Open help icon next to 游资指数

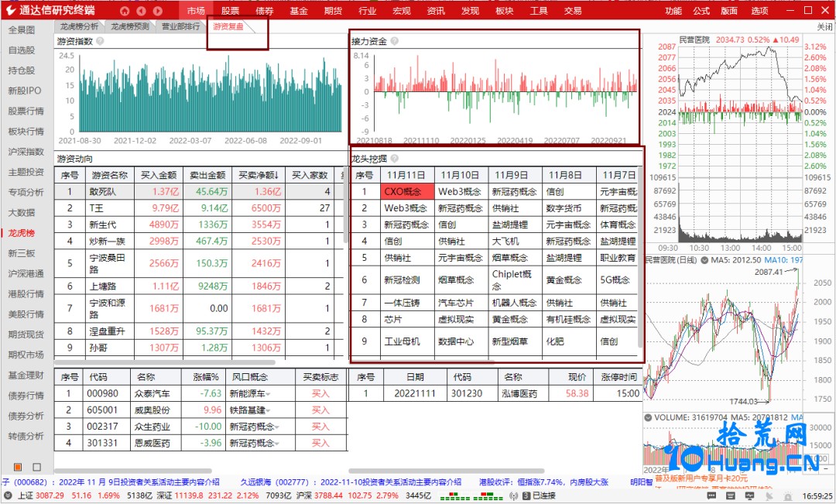pyautogui.click(x=100, y=41)
